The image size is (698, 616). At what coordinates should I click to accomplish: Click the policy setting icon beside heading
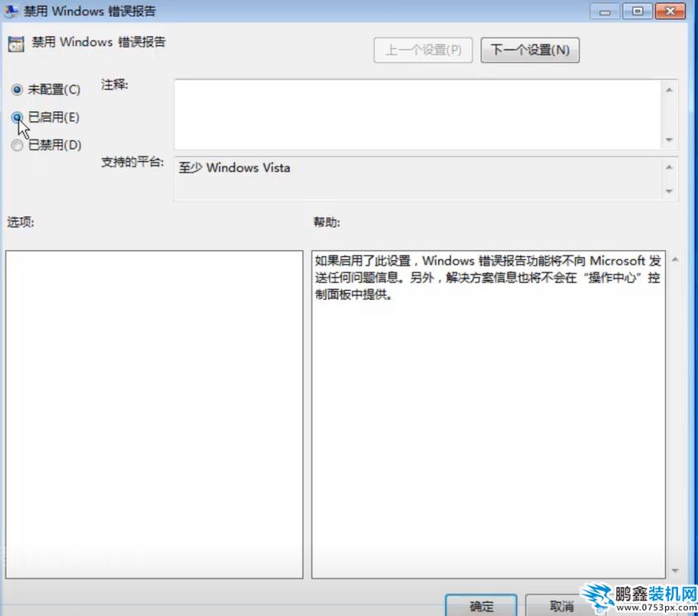pos(16,44)
